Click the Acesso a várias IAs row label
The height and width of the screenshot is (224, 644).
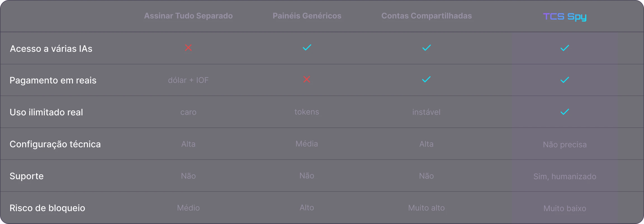click(51, 49)
